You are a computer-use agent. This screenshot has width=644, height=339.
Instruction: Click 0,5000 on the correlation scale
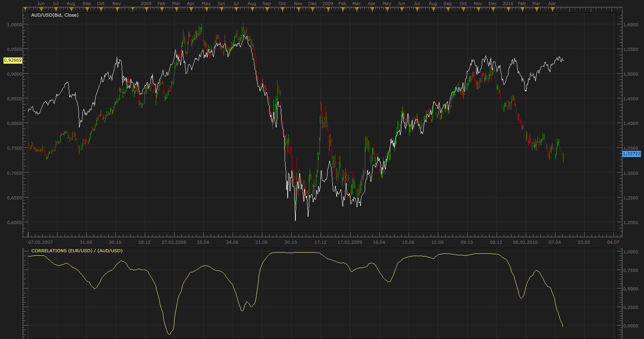tap(631, 289)
